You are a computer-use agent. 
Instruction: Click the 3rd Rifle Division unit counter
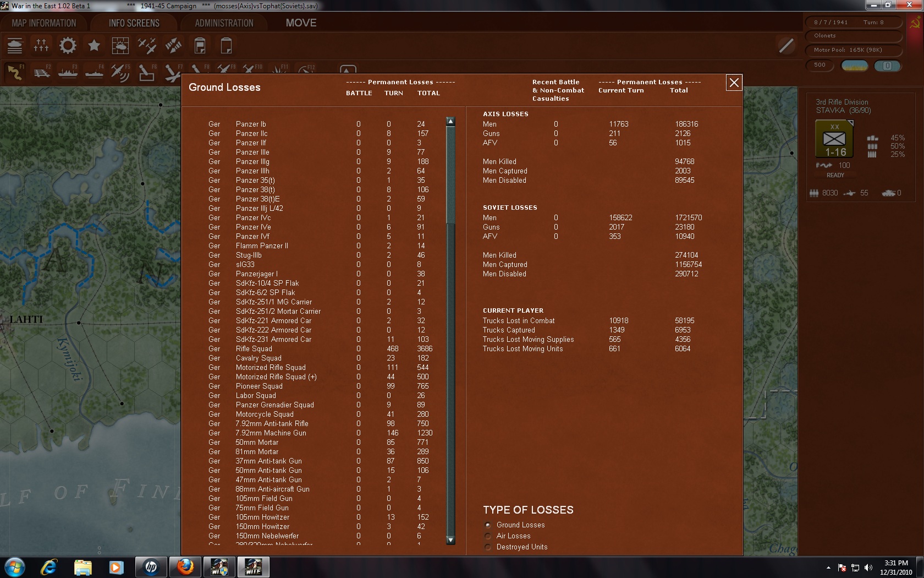pyautogui.click(x=834, y=139)
